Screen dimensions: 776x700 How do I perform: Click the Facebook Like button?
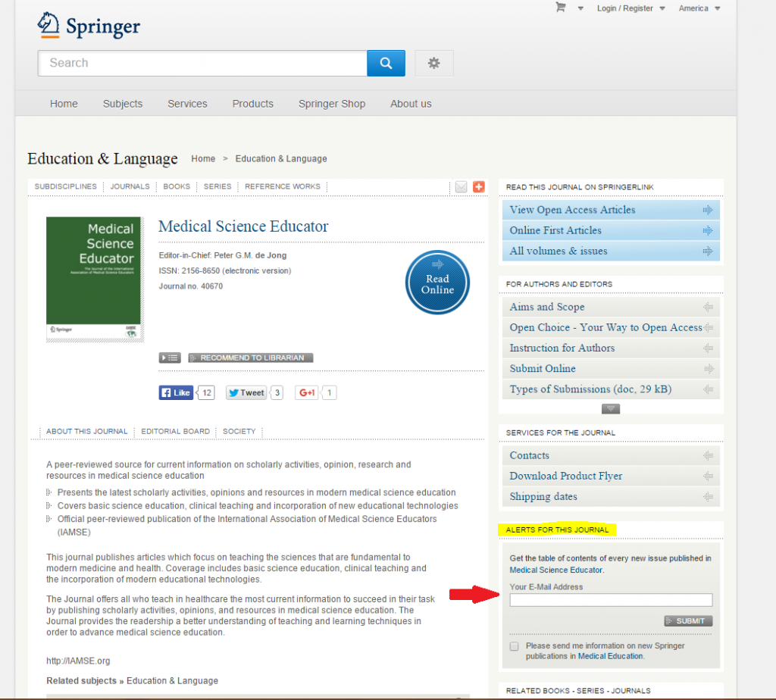tap(176, 392)
